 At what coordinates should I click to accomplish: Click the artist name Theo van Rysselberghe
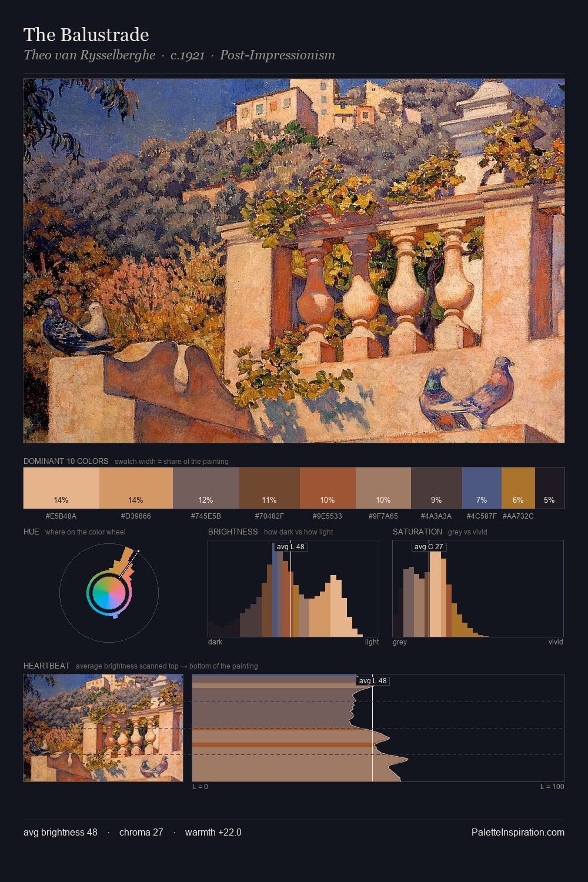point(89,55)
